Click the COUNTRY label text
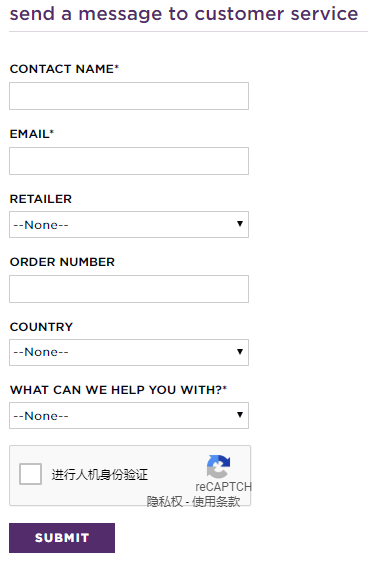This screenshot has height=563, width=368. point(41,327)
